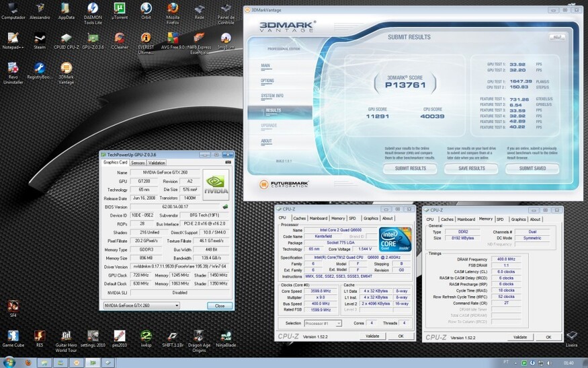This screenshot has width=588, height=368.
Task: Select ABOUT in 3DMark Vantage sidebar
Action: [266, 141]
